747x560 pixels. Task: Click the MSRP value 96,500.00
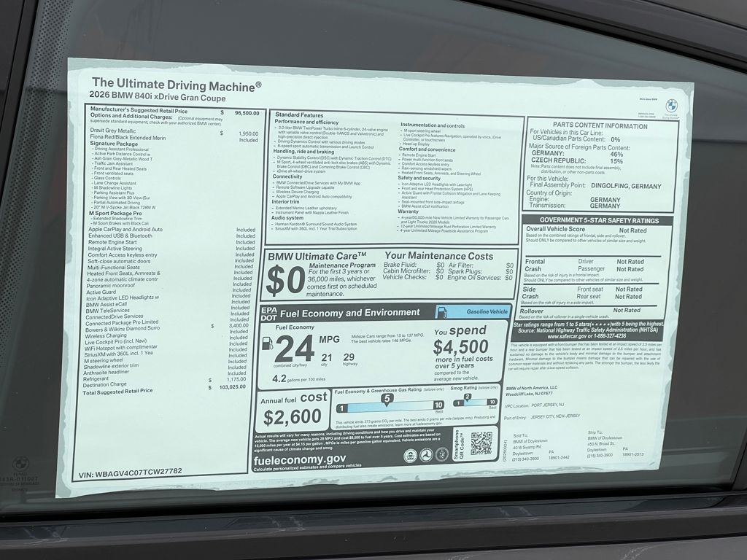[x=247, y=113]
